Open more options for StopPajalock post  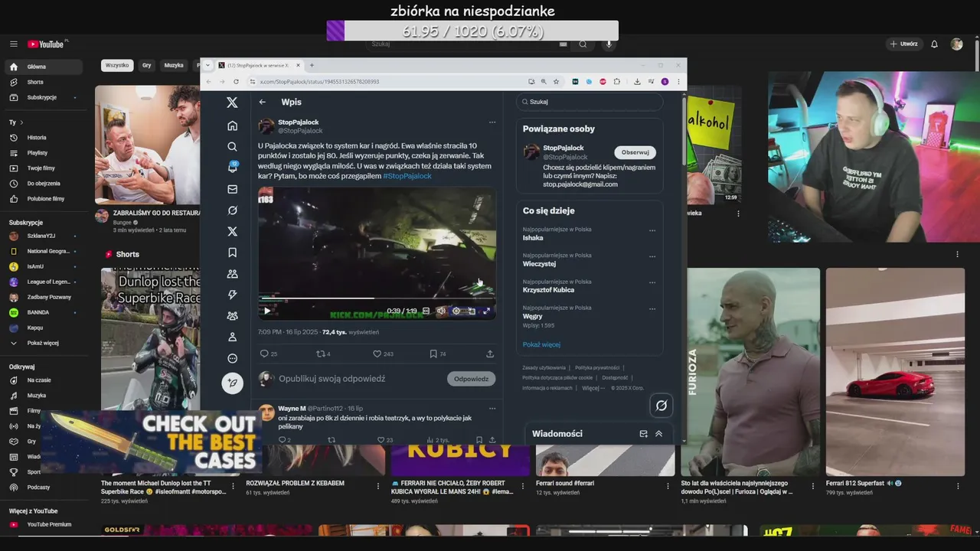(x=492, y=122)
